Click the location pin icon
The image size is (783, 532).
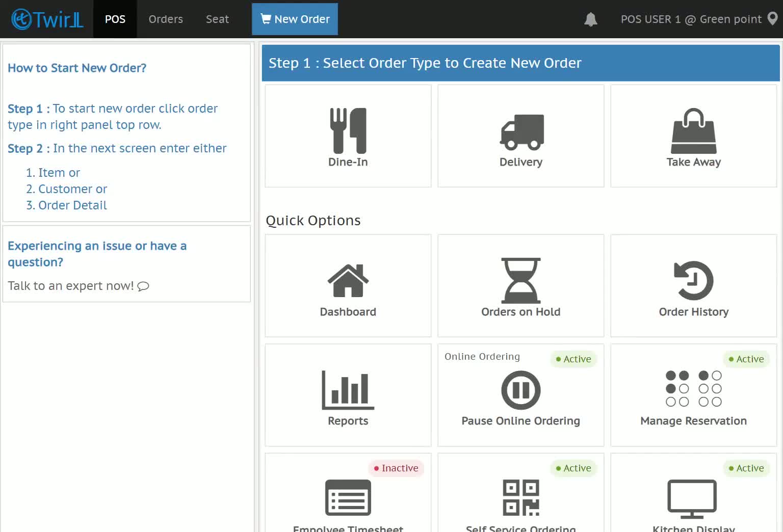(773, 19)
